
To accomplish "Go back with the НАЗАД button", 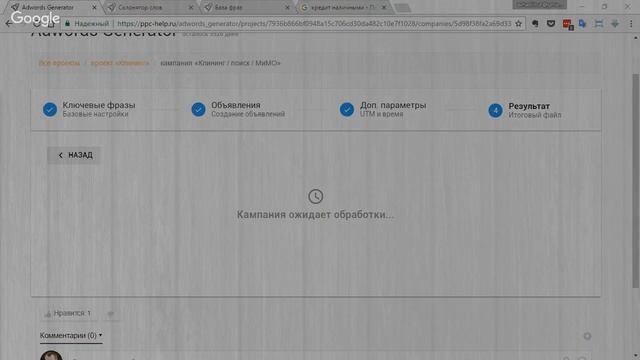I will click(x=74, y=155).
